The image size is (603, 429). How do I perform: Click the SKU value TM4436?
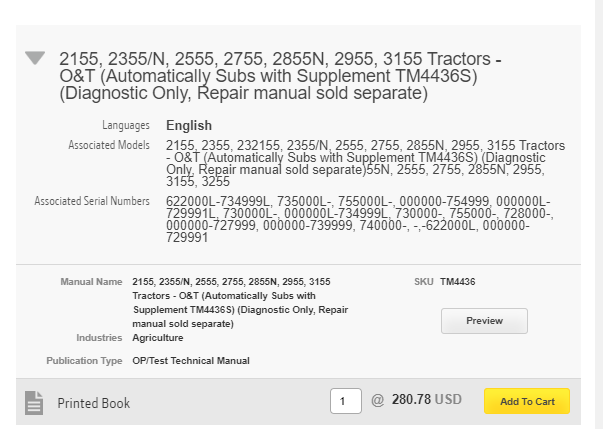[458, 282]
